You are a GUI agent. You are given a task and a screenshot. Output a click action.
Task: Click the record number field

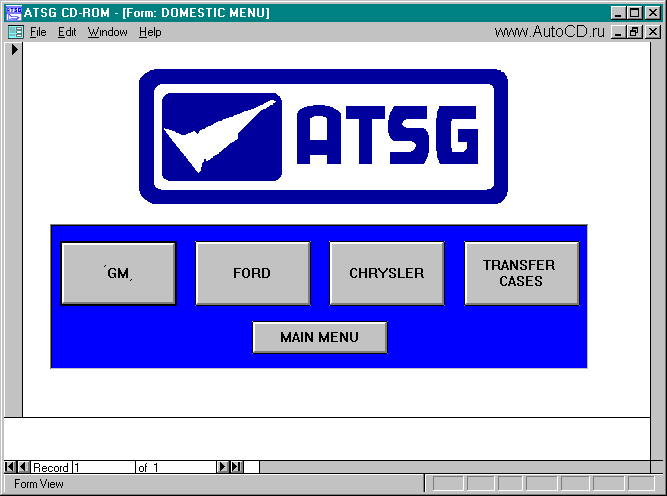coord(104,467)
